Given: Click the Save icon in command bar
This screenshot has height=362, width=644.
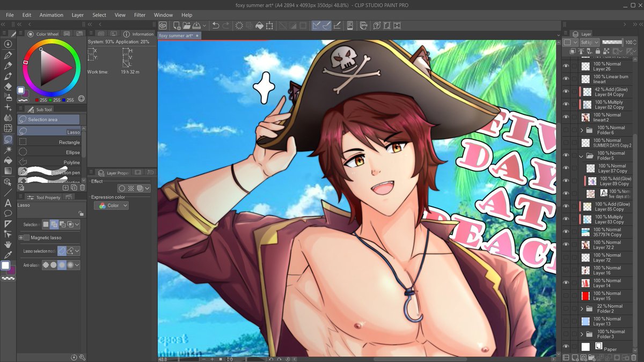Looking at the screenshot, I should point(196,25).
